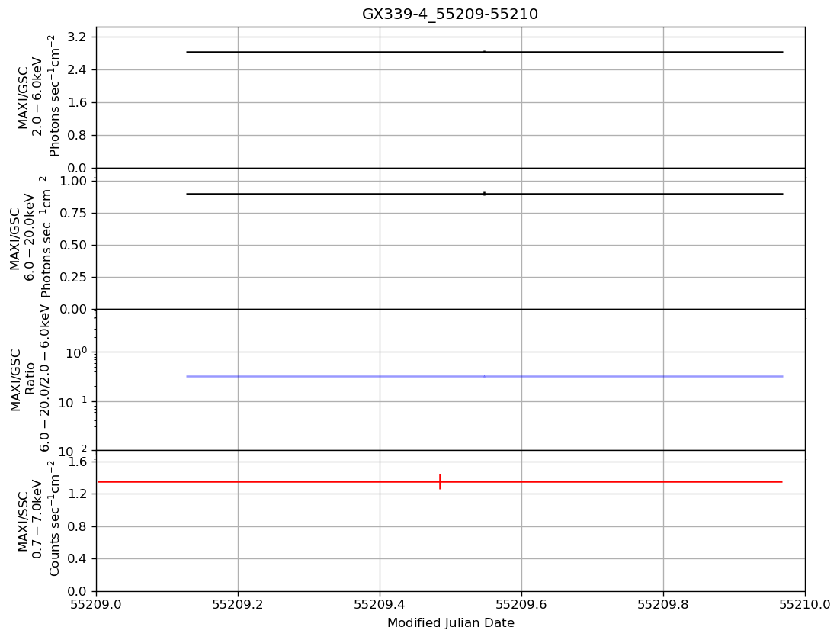
Task: Click x-axis tick label 55209.8
Action: (x=663, y=605)
